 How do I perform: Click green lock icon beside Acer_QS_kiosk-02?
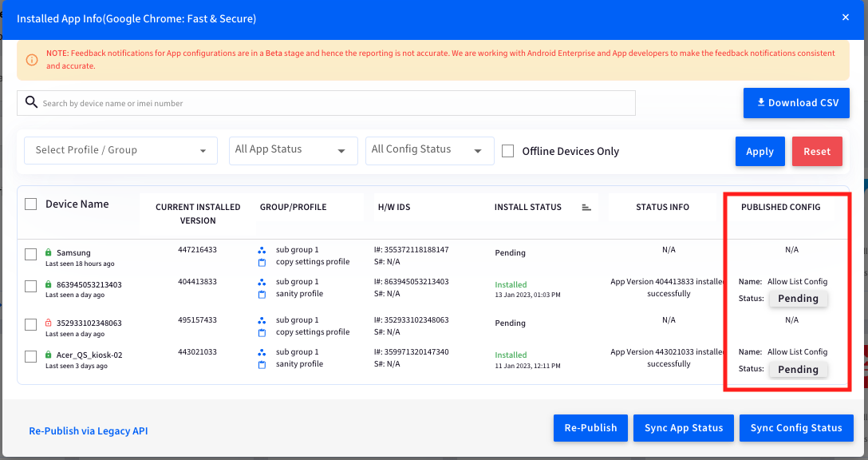point(48,355)
